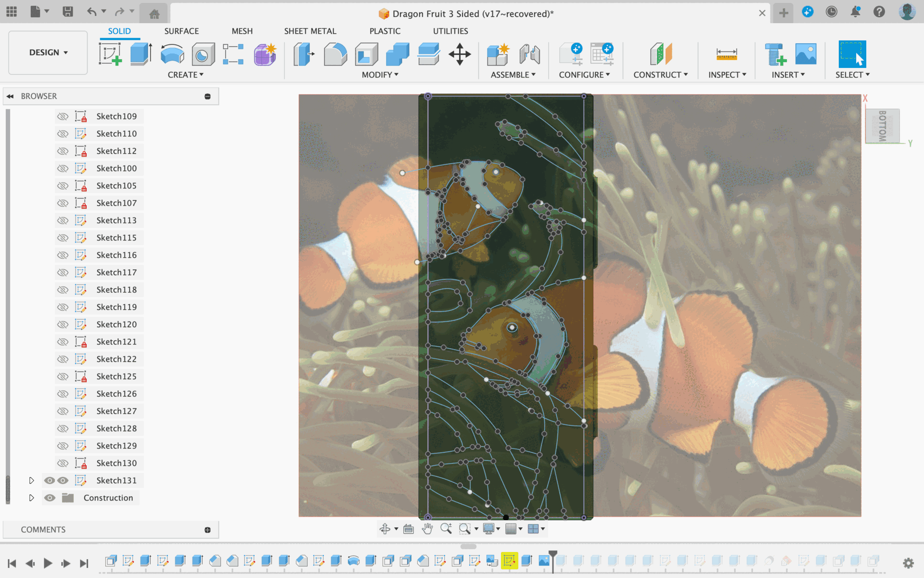924x578 pixels.
Task: Select Sketch125 in the browser tree
Action: click(116, 376)
